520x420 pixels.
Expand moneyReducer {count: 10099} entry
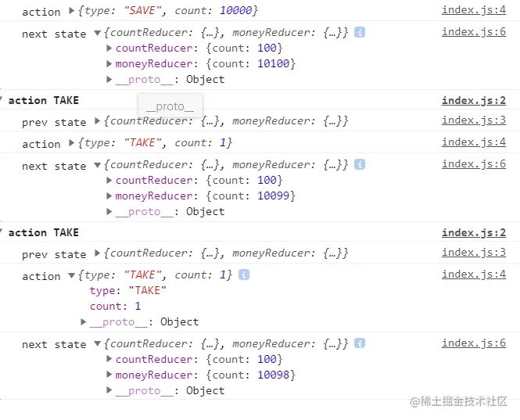pyautogui.click(x=109, y=196)
